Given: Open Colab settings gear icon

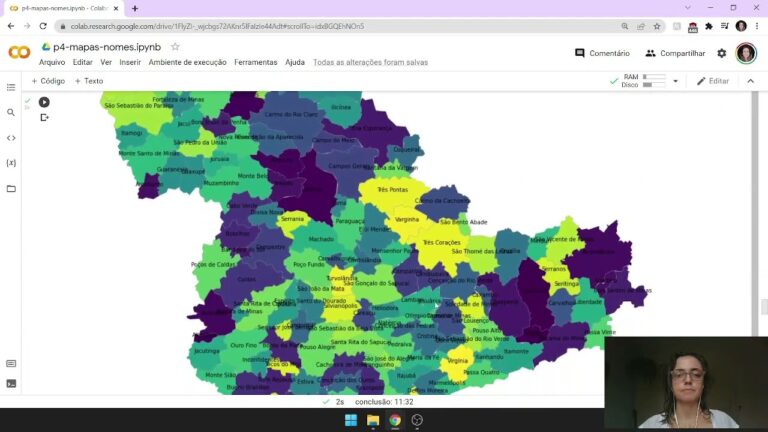Looking at the screenshot, I should (x=721, y=53).
